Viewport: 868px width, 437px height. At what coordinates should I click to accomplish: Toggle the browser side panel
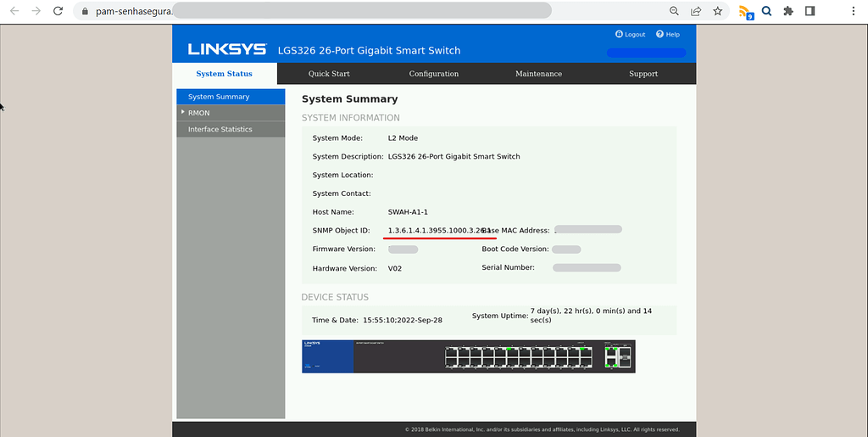coord(810,11)
